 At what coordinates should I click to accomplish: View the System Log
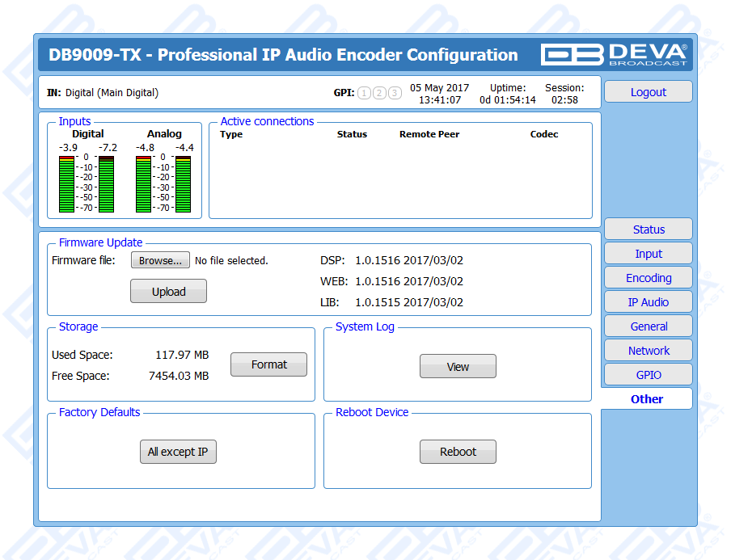[458, 367]
